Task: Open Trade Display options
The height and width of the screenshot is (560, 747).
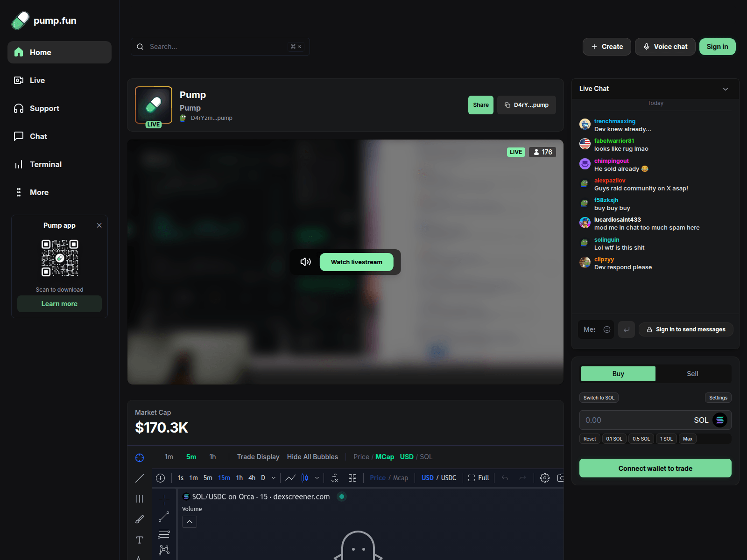Action: point(258,457)
